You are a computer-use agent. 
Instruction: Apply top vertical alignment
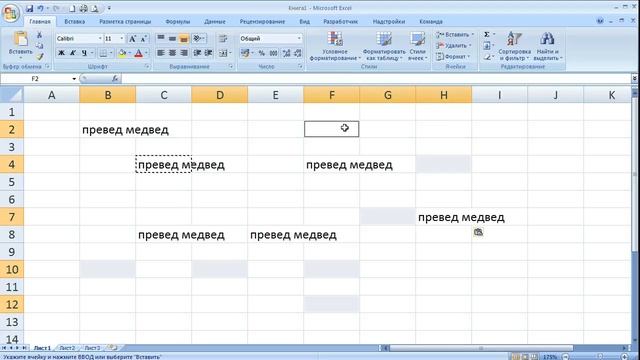tap(161, 38)
